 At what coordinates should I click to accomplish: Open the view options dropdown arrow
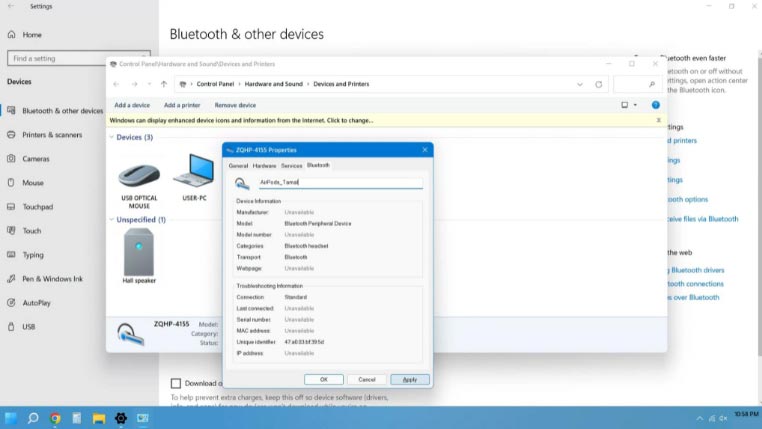click(635, 105)
